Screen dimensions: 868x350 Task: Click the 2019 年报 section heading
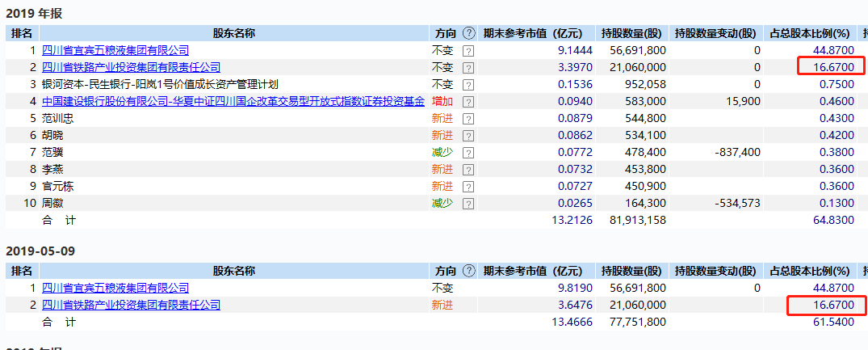coord(34,14)
